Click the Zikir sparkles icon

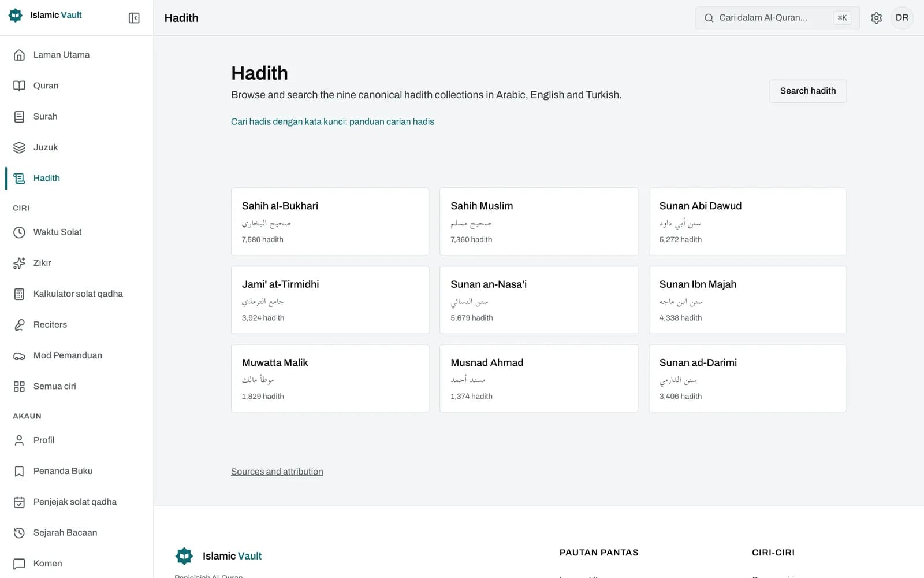[19, 263]
